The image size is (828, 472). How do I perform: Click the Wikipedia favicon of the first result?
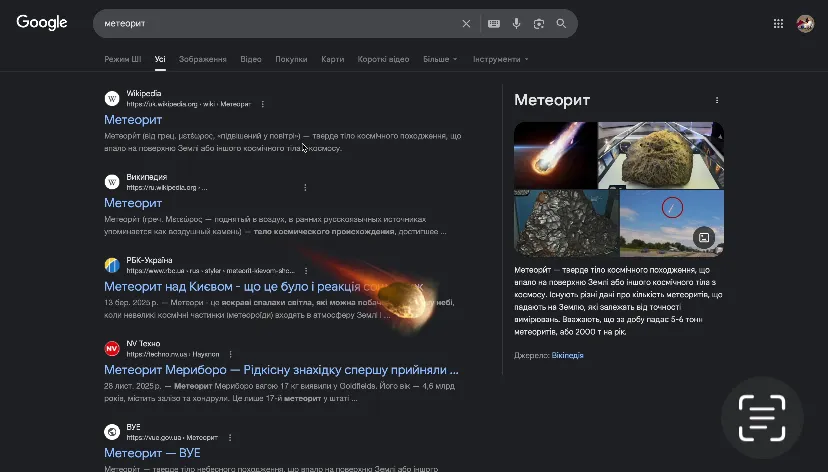click(x=112, y=99)
